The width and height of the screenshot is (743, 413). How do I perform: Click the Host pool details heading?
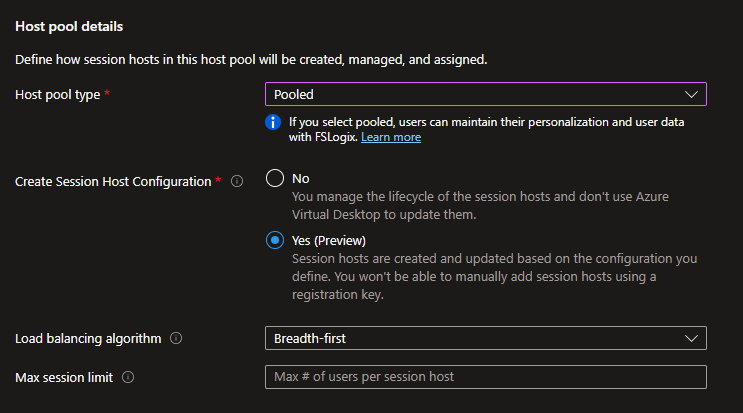pyautogui.click(x=76, y=25)
